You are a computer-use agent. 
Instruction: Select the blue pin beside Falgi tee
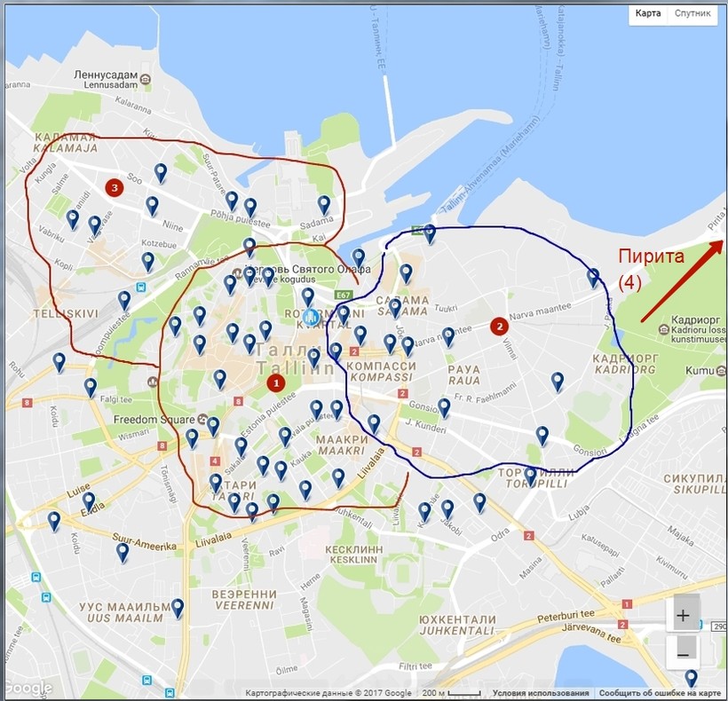coord(91,388)
